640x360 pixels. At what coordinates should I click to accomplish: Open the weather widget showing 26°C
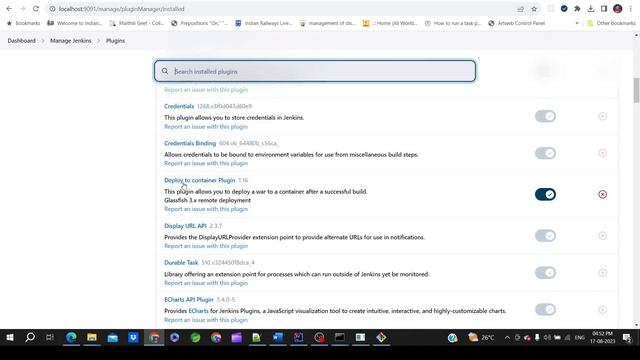482,338
